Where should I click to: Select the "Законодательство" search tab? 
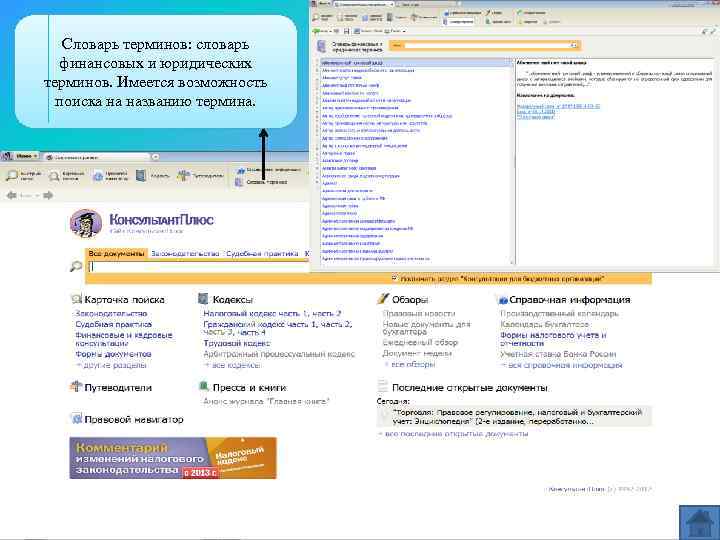185,254
